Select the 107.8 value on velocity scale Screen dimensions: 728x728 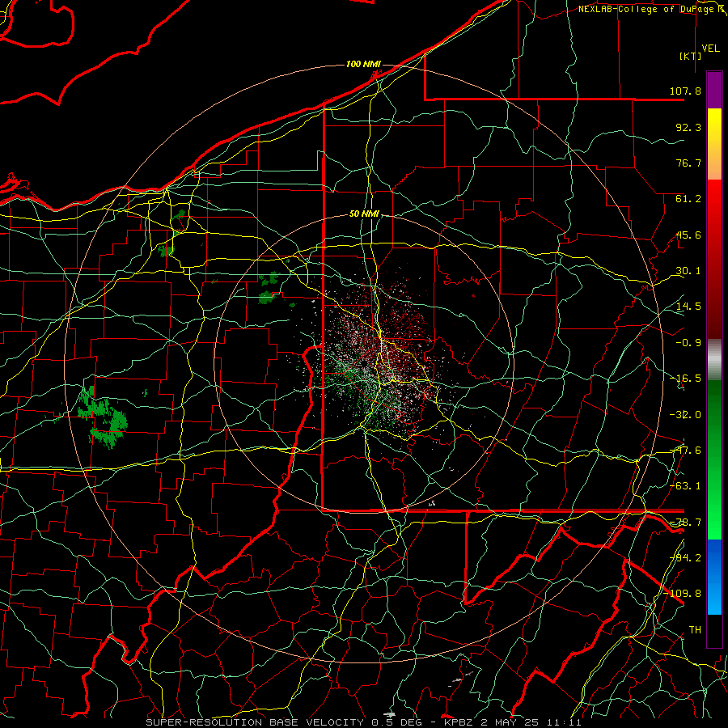point(685,91)
